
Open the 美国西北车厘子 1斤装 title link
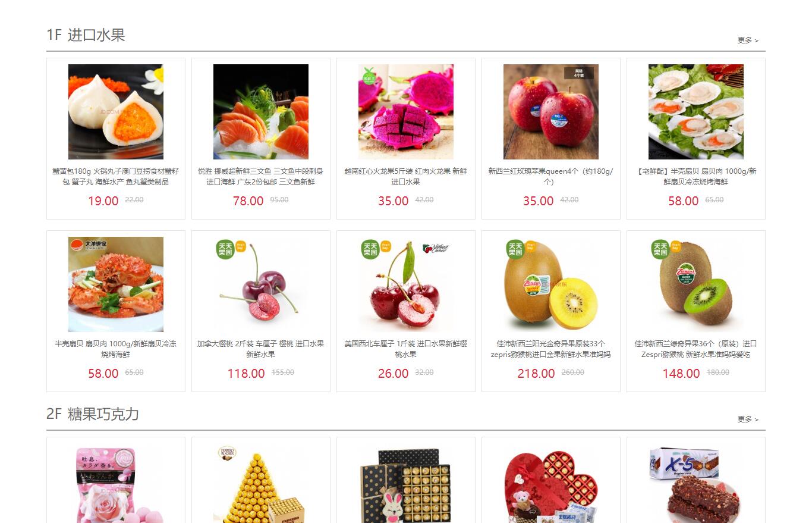[x=406, y=349]
